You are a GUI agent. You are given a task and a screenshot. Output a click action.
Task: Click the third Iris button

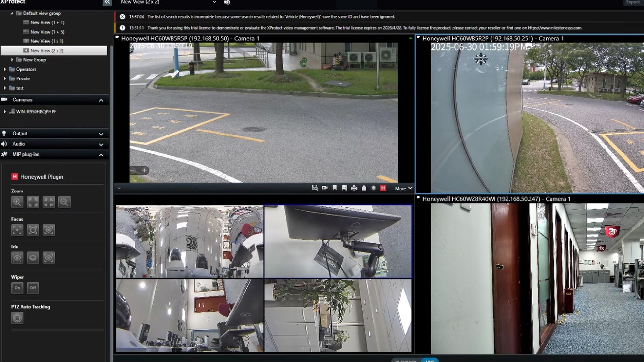(49, 258)
